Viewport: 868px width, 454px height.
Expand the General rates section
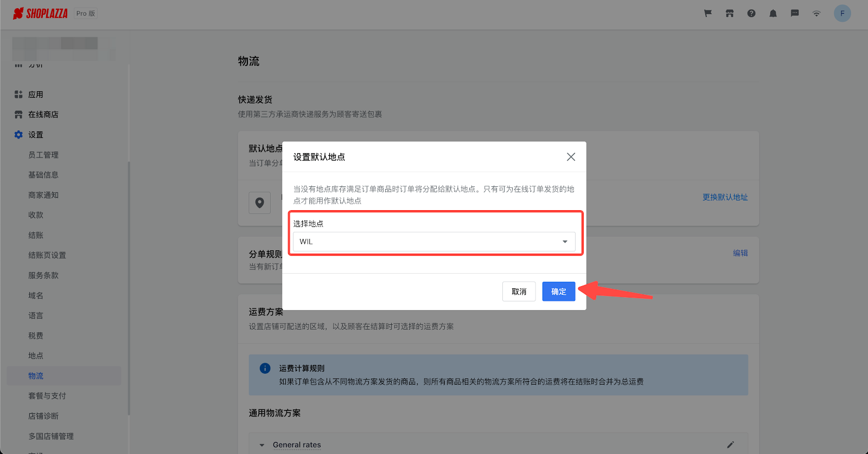pyautogui.click(x=262, y=445)
